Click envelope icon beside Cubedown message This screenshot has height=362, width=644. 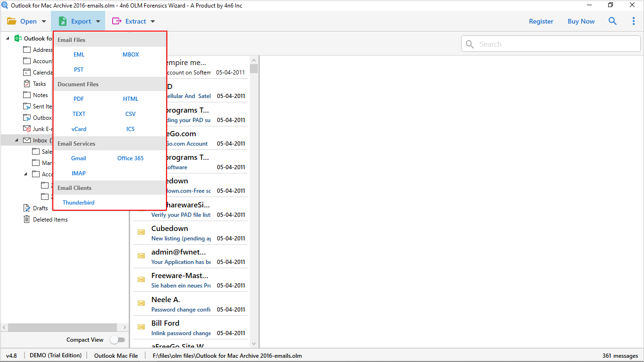pos(141,232)
